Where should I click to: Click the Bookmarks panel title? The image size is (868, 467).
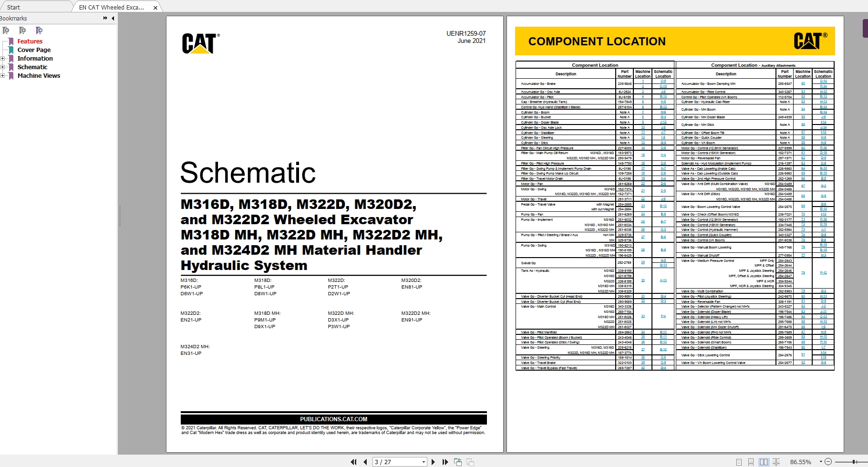click(x=13, y=18)
